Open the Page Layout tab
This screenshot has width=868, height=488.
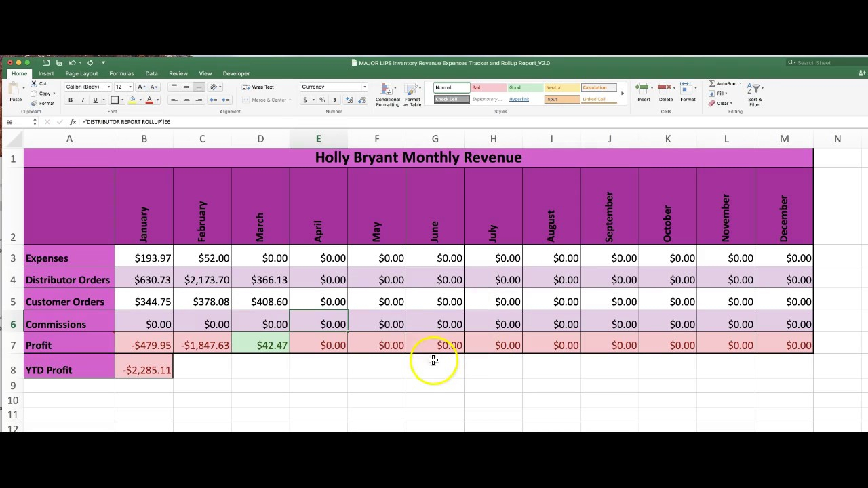tap(81, 73)
